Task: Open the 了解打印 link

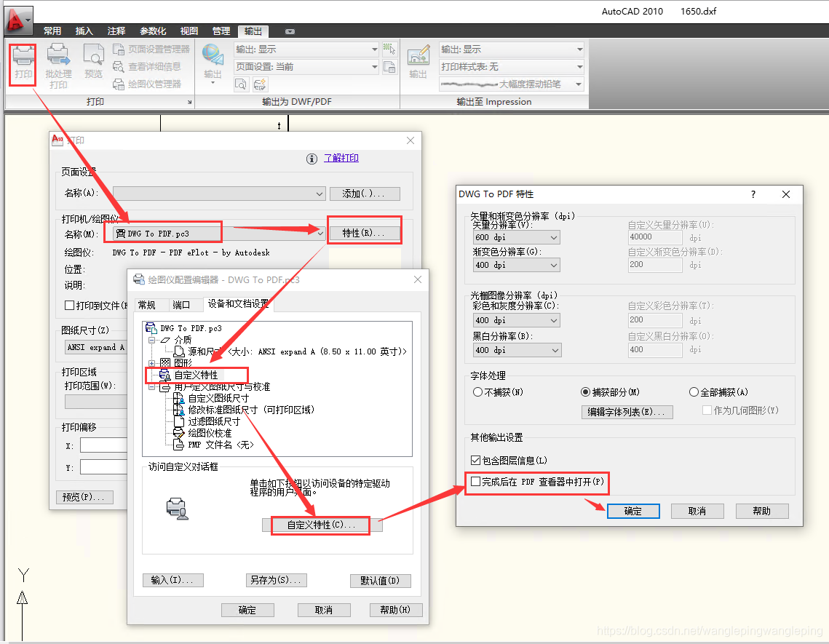Action: click(x=341, y=158)
